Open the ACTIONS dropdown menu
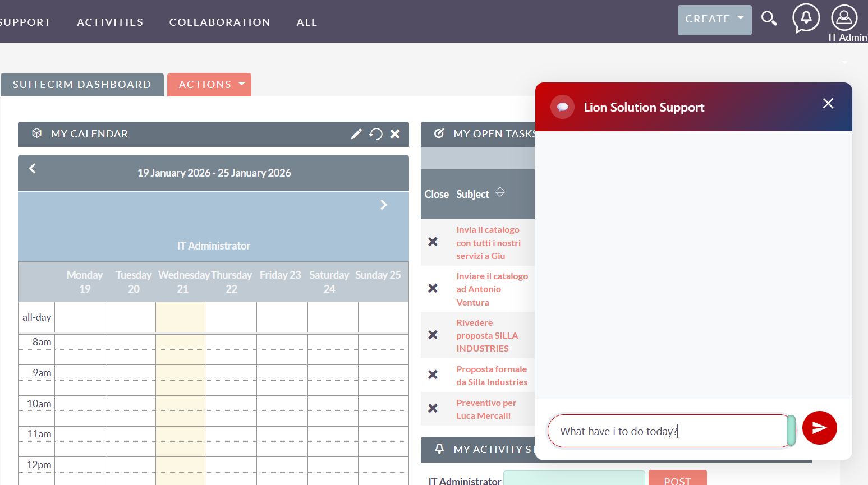This screenshot has width=868, height=485. point(209,85)
